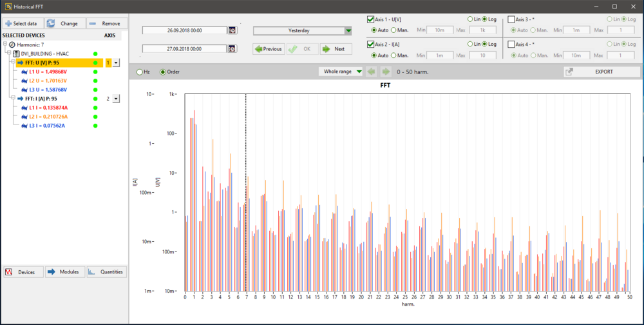
Task: Select the Harmonic: 7 tree node icon
Action: click(12, 44)
